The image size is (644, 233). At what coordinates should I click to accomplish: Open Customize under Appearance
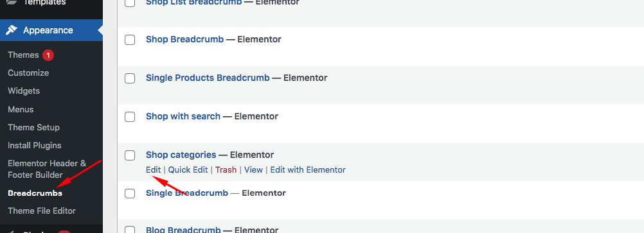coord(28,73)
